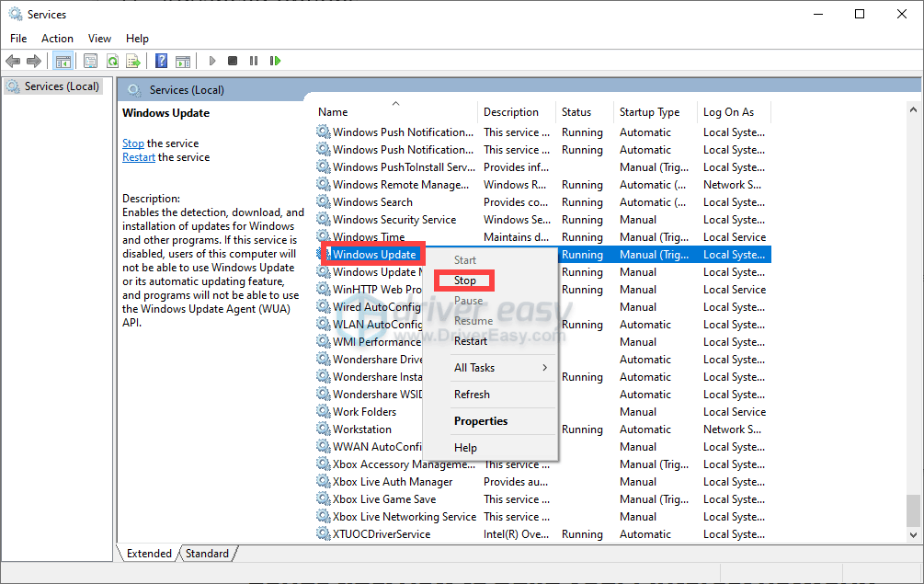This screenshot has height=584, width=924.
Task: Select the Windows Update service name
Action: click(374, 255)
